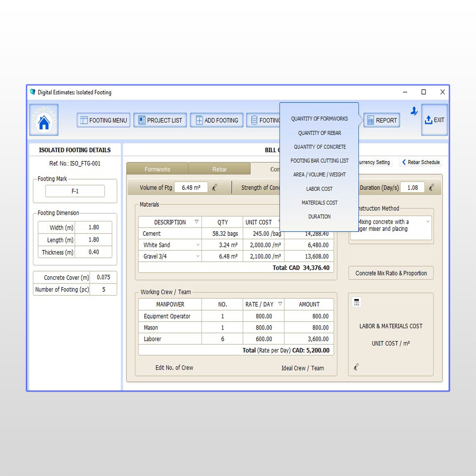Open the White Sand material dropdown

click(198, 245)
